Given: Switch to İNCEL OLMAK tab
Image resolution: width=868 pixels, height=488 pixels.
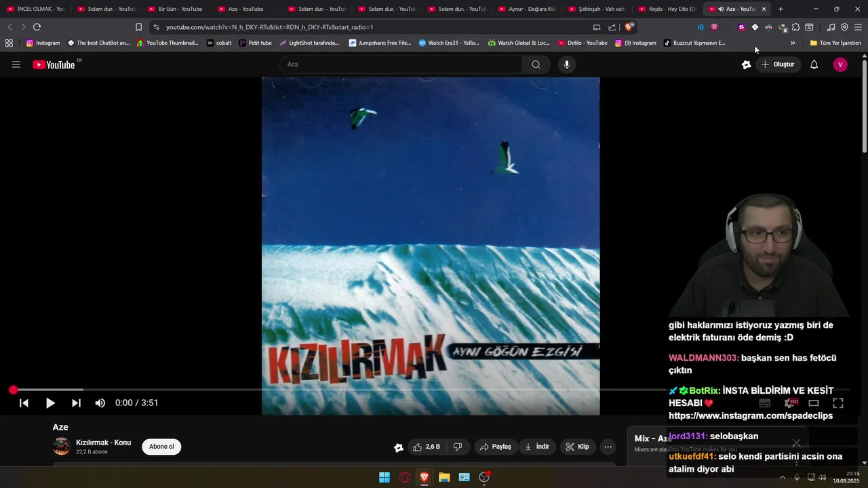Looking at the screenshot, I should [x=35, y=9].
